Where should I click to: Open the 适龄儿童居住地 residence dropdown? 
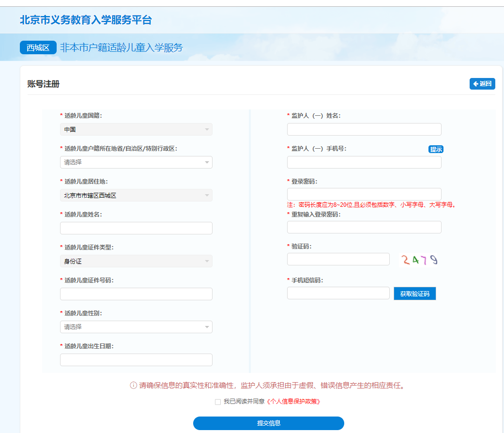pos(136,195)
